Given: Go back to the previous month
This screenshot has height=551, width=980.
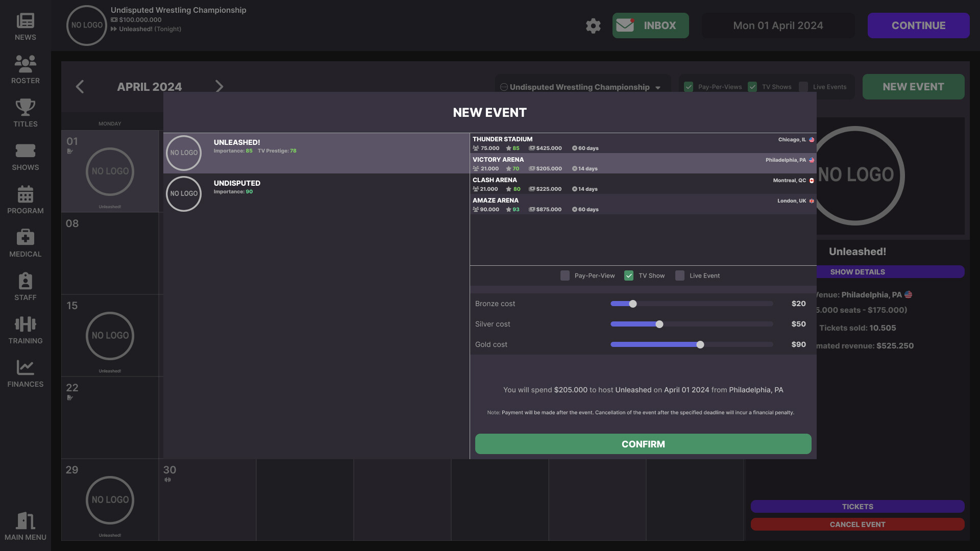Looking at the screenshot, I should coord(80,87).
